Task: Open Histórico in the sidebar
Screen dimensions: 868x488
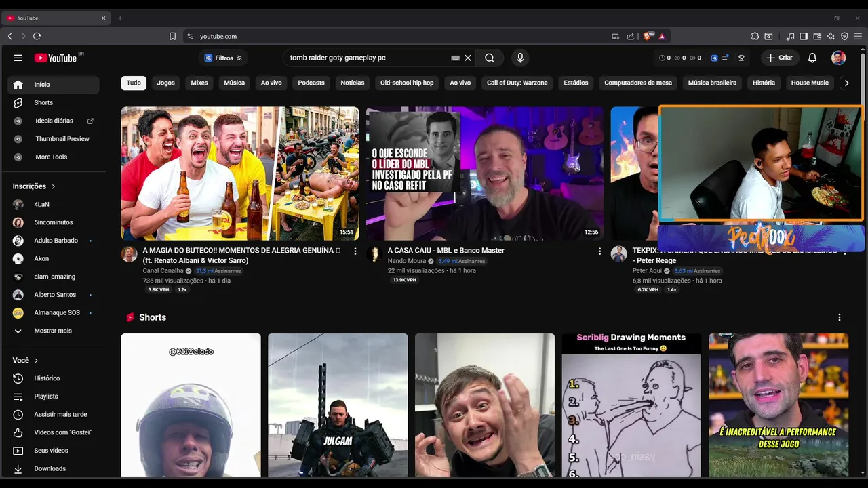Action: (x=54, y=378)
